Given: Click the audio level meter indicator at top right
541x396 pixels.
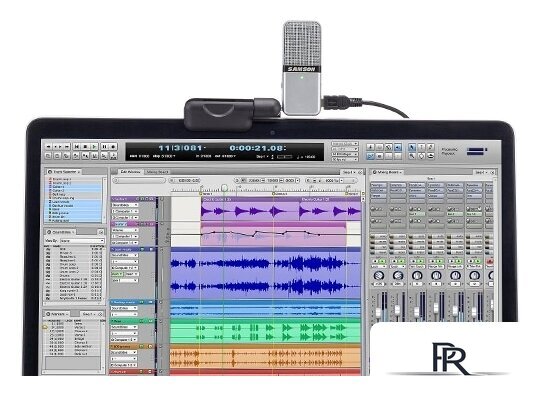Looking at the screenshot, I should (477, 151).
